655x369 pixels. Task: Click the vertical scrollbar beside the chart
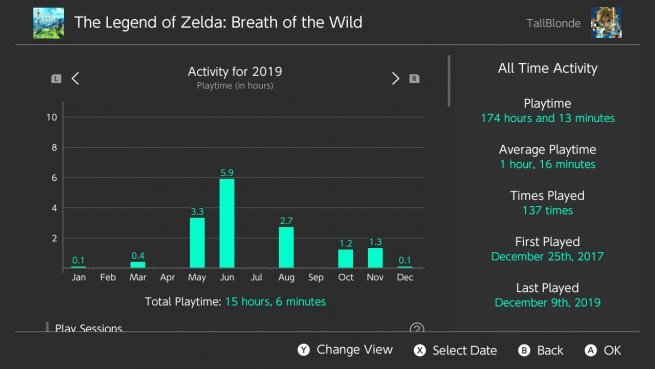[x=449, y=81]
